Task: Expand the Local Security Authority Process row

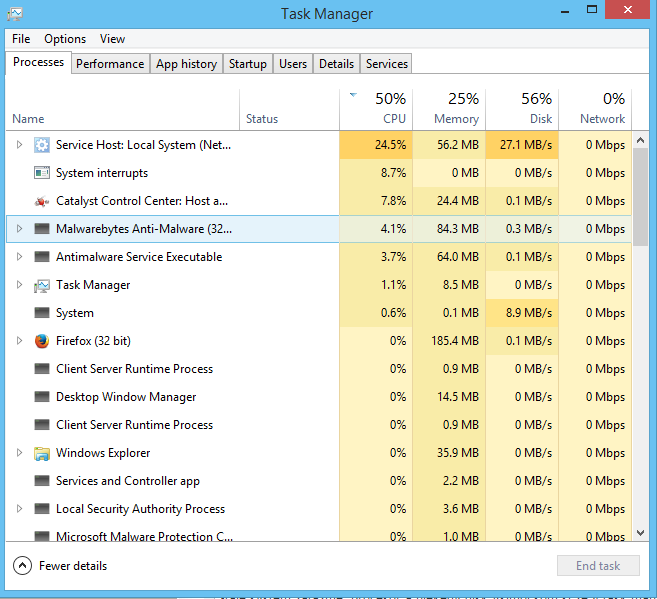Action: pyautogui.click(x=19, y=509)
